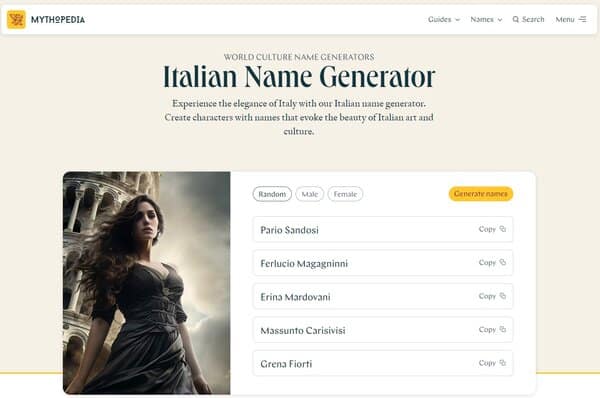Screen dimensions: 600x398
Task: Click Copy label beside Erina Mardovani
Action: [x=487, y=296]
